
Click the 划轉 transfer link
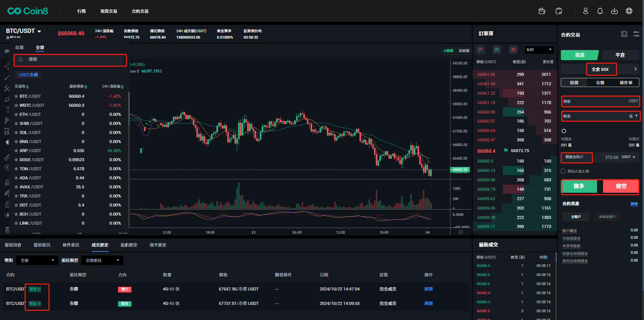pos(634,204)
